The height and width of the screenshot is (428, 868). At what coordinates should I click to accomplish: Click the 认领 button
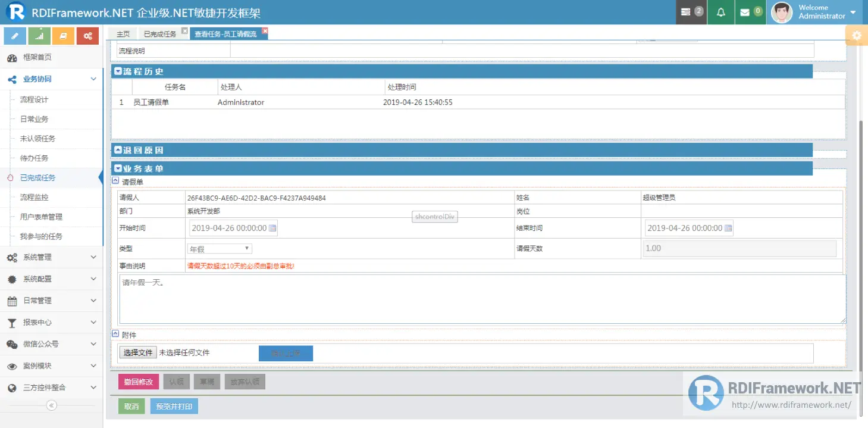[177, 382]
